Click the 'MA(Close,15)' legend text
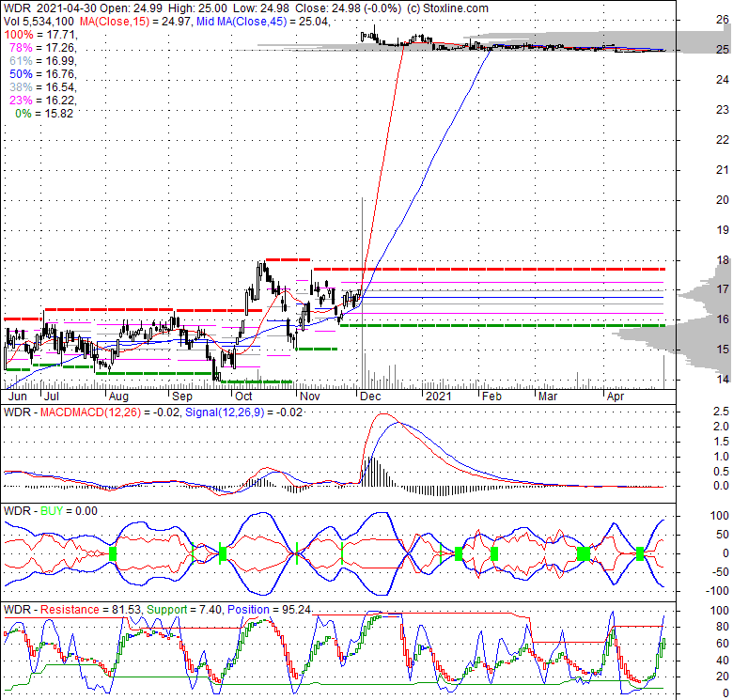 coord(113,21)
